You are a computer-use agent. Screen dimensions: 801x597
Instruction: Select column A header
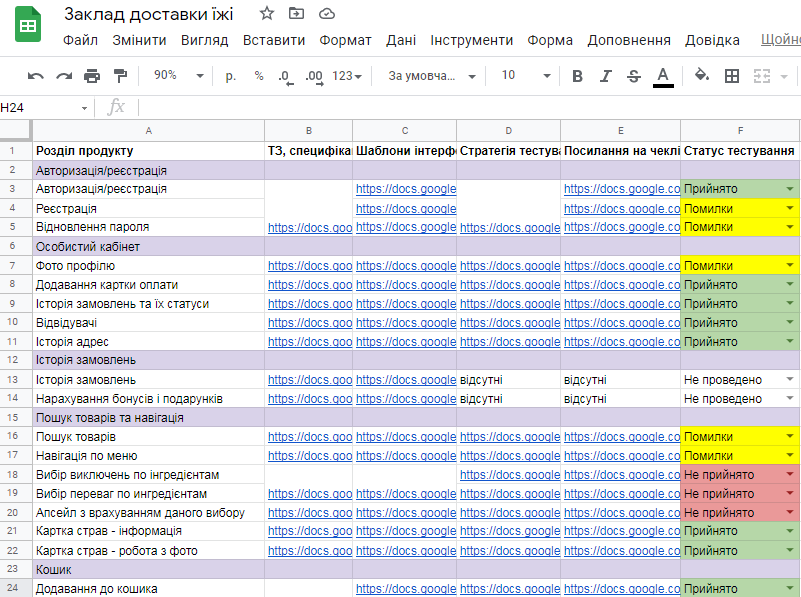148,131
